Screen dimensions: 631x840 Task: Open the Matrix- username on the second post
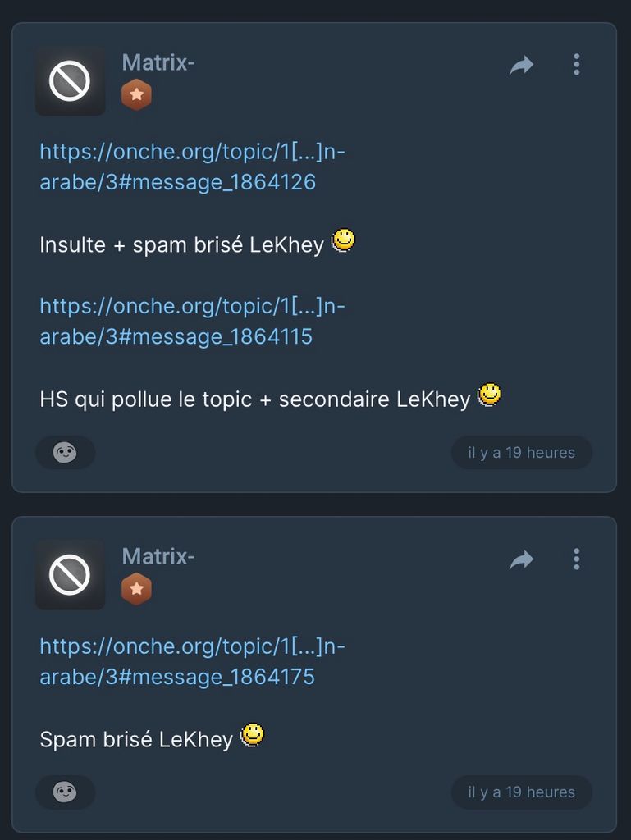[158, 556]
